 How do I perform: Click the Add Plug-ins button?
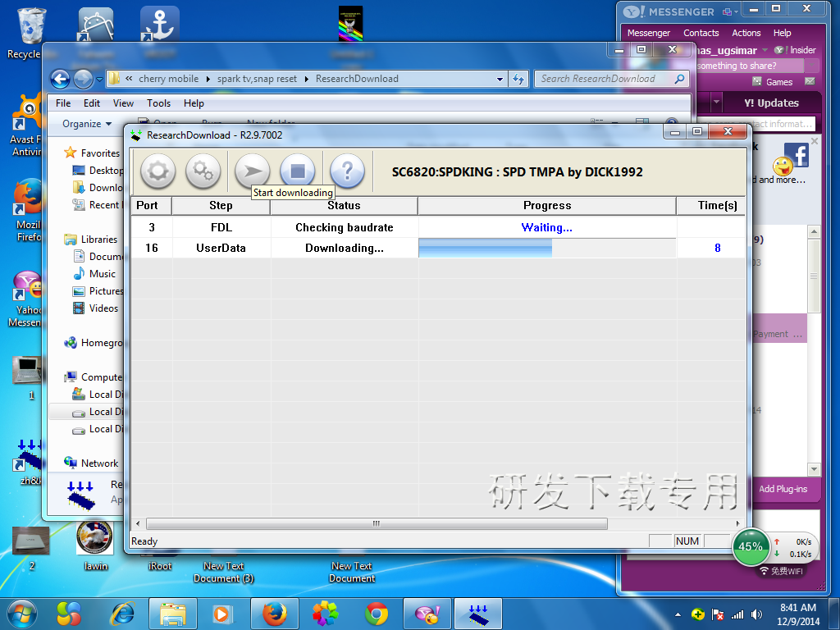tap(782, 489)
